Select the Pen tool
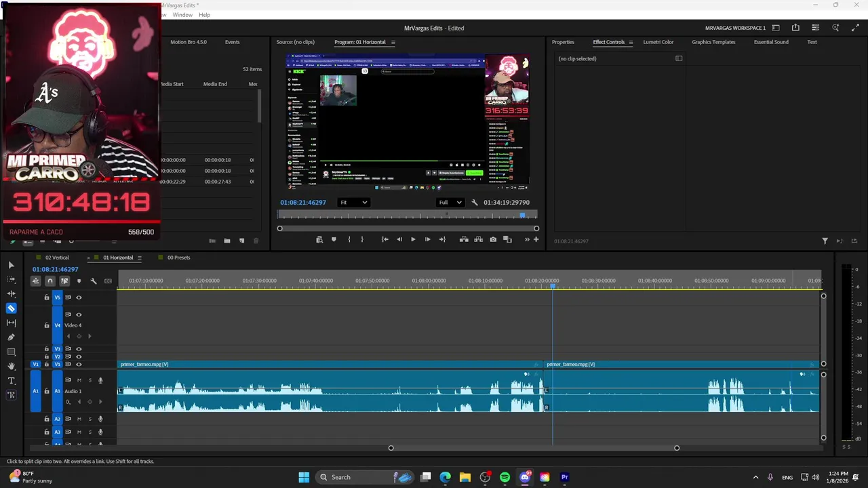Viewport: 868px width, 488px height. (11, 337)
